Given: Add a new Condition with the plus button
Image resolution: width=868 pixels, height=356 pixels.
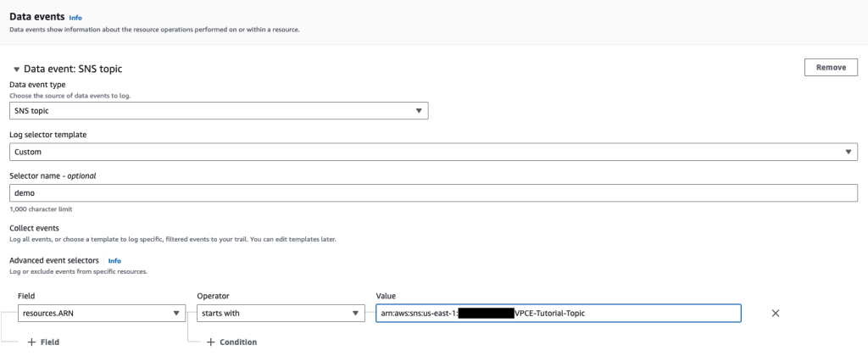Looking at the screenshot, I should 231,342.
